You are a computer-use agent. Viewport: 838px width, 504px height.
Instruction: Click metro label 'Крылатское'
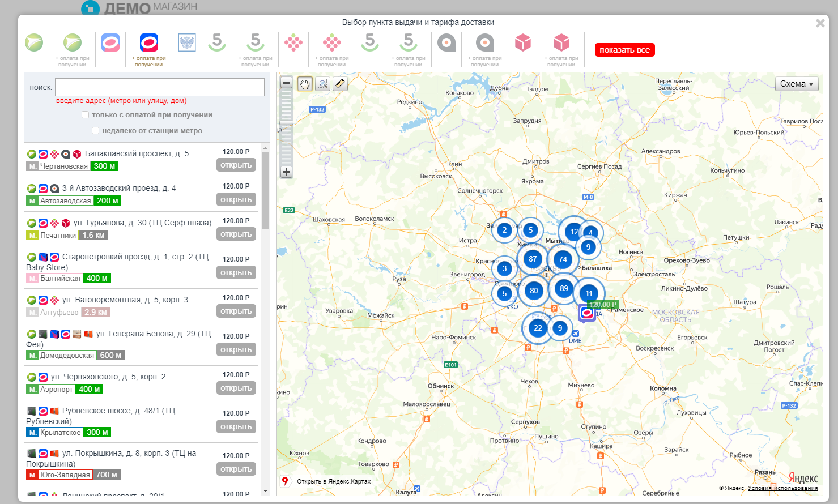pyautogui.click(x=61, y=432)
